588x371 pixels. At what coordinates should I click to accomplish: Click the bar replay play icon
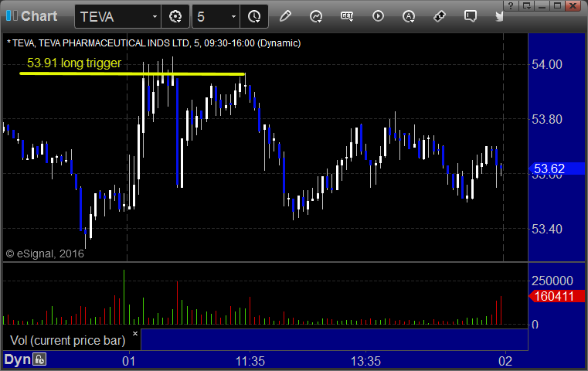(x=378, y=16)
